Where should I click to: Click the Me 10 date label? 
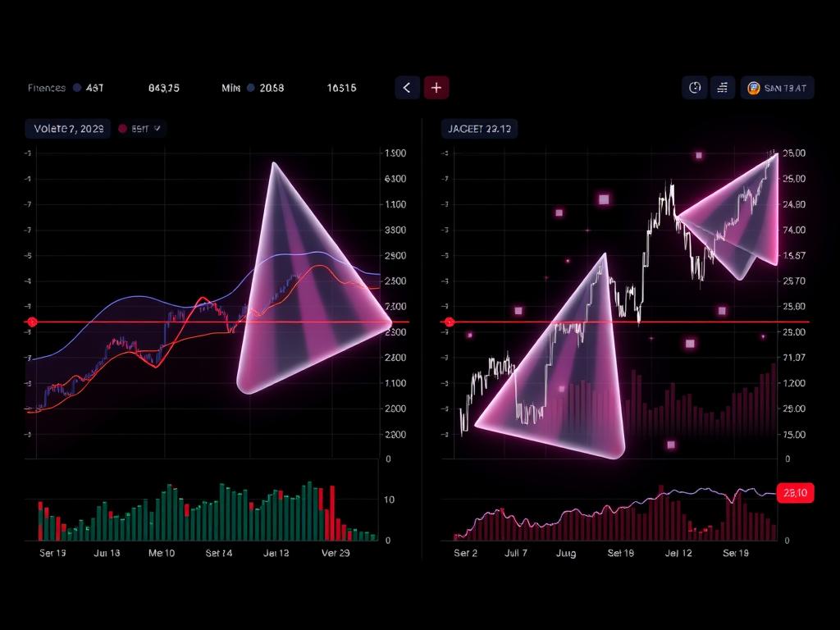click(x=162, y=553)
